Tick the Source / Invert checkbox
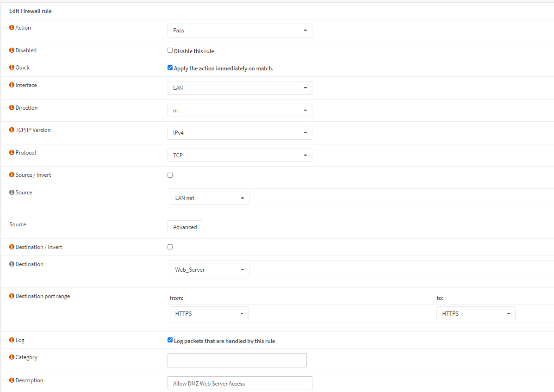This screenshot has width=554, height=392. [x=170, y=175]
